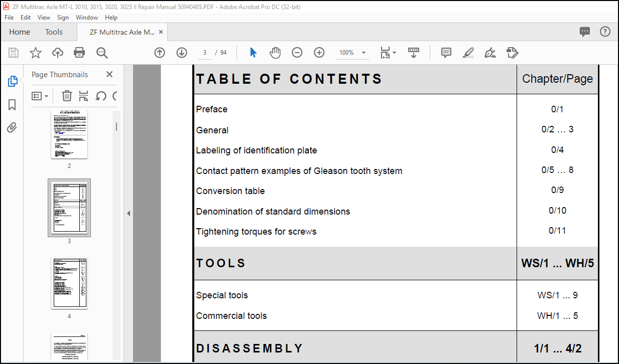Close the Page Thumbnails panel
Viewport: 619px width, 364px height.
[x=109, y=74]
